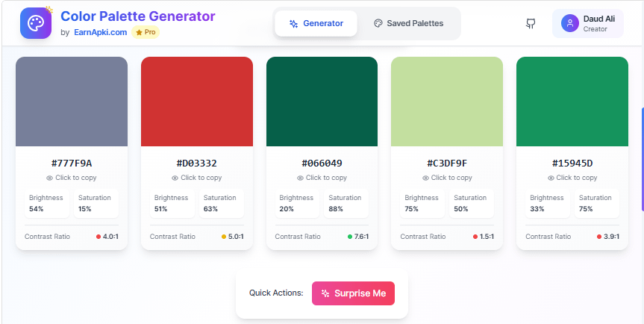
Task: Click yellow contrast dot beside 5.0:1
Action: click(x=224, y=237)
